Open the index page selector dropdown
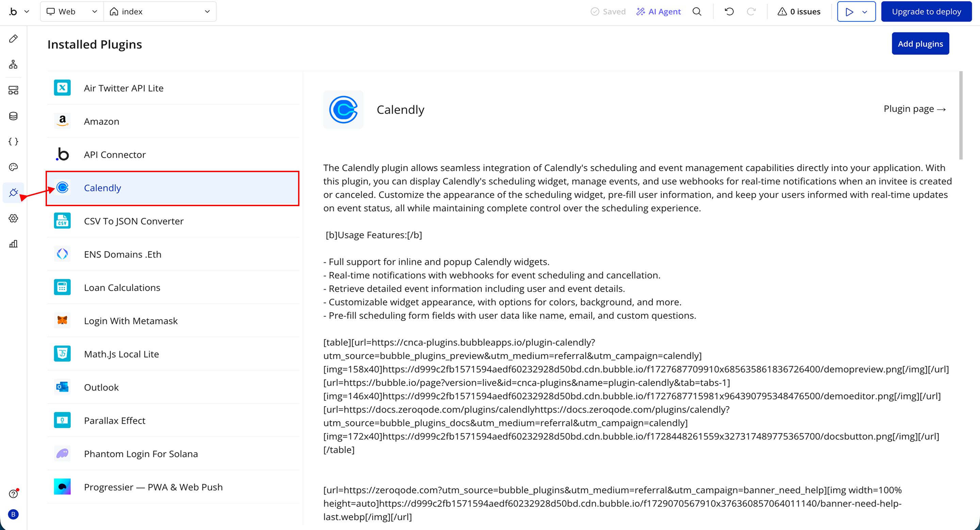Viewport: 980px width, 530px height. [160, 12]
